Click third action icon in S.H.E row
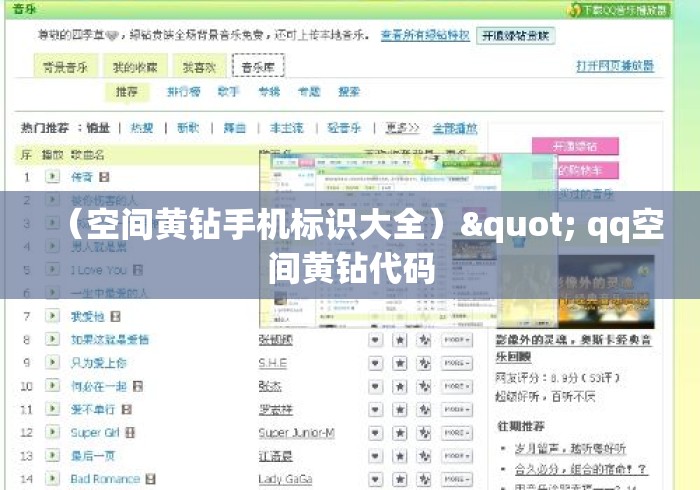Image resolution: width=700 pixels, height=490 pixels. click(424, 363)
